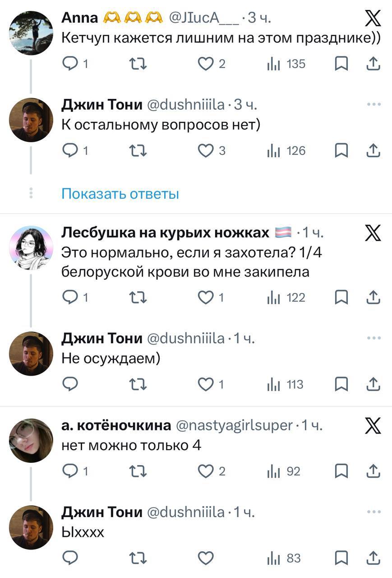Like Anna's tweet about ketchup

click(206, 64)
